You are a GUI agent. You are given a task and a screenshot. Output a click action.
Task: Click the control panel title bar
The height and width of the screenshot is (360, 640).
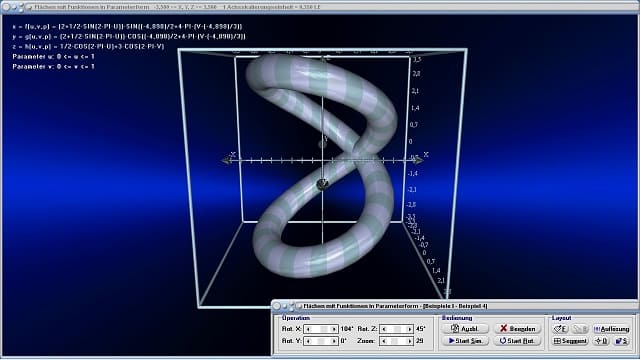click(x=455, y=306)
